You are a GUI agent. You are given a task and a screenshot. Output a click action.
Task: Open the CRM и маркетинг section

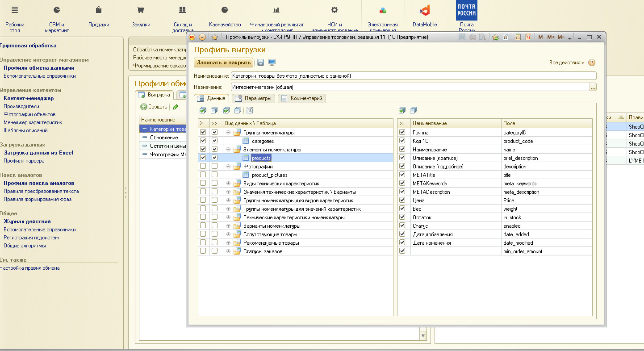point(57,18)
